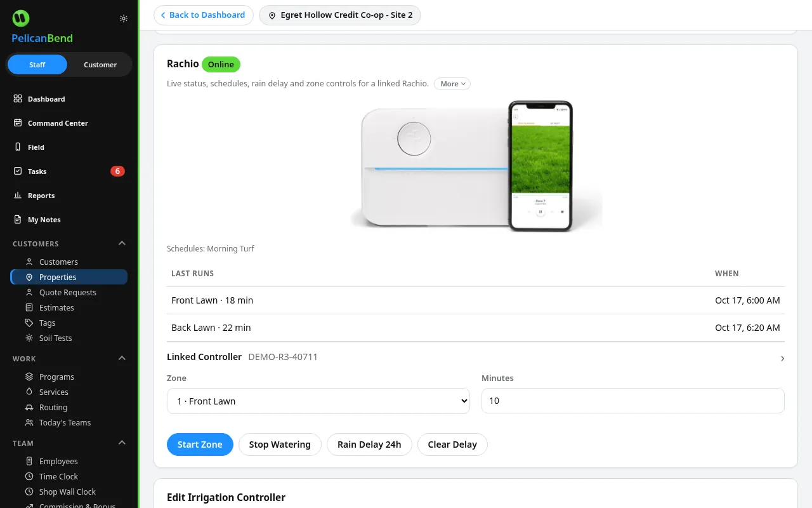
Task: Click the My Notes document icon
Action: coord(18,220)
